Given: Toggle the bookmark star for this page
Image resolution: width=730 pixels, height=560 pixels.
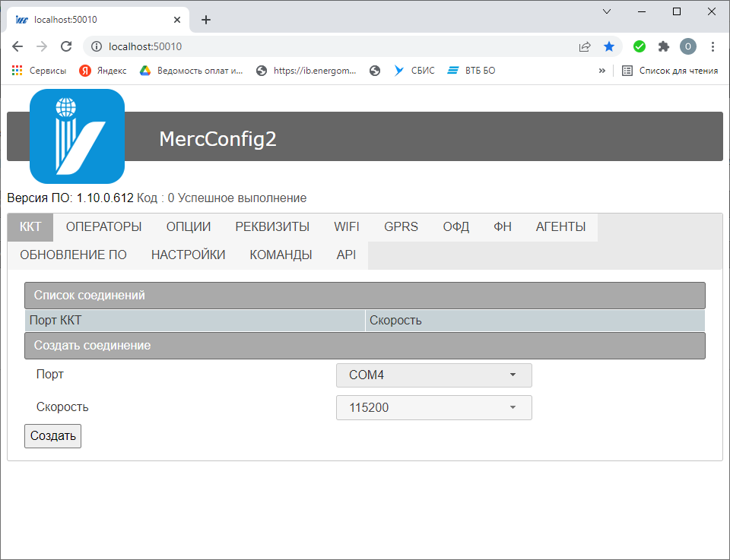Looking at the screenshot, I should (609, 46).
